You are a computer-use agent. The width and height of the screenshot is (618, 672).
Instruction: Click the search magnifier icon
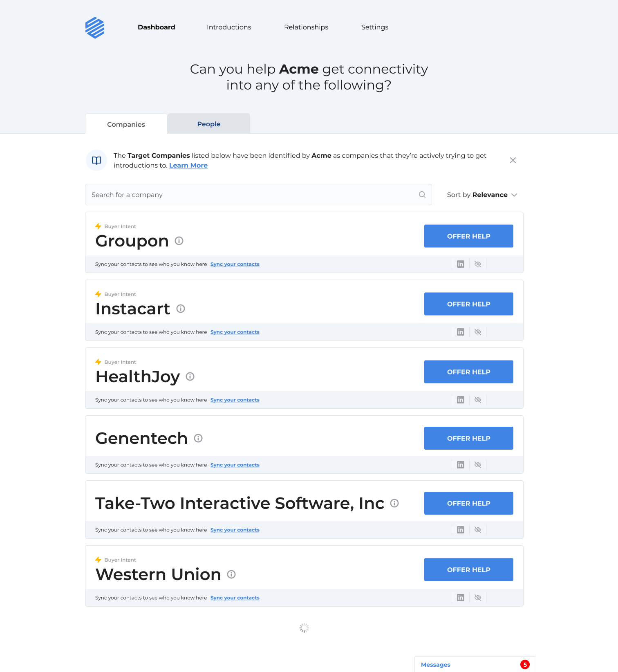422,195
